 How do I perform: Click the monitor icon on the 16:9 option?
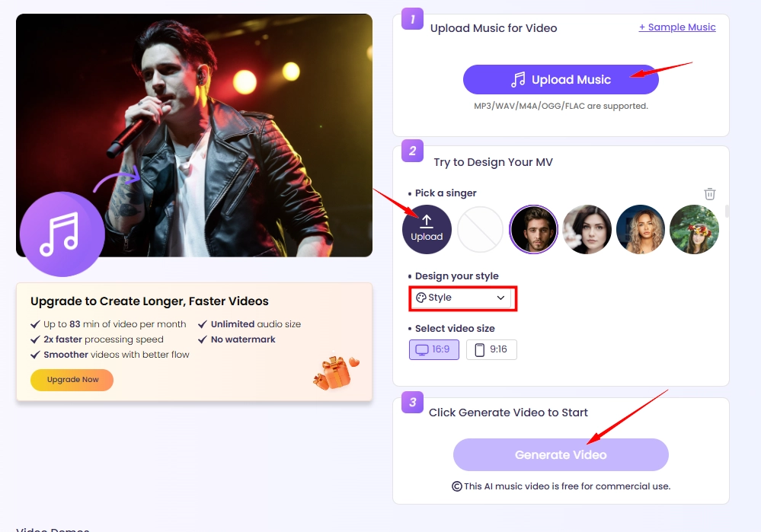point(423,349)
